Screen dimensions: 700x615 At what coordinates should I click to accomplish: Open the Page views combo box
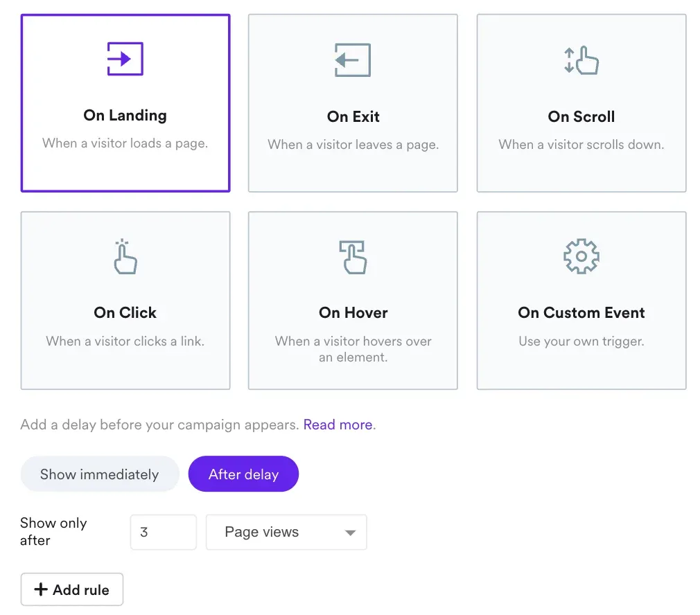(x=286, y=532)
